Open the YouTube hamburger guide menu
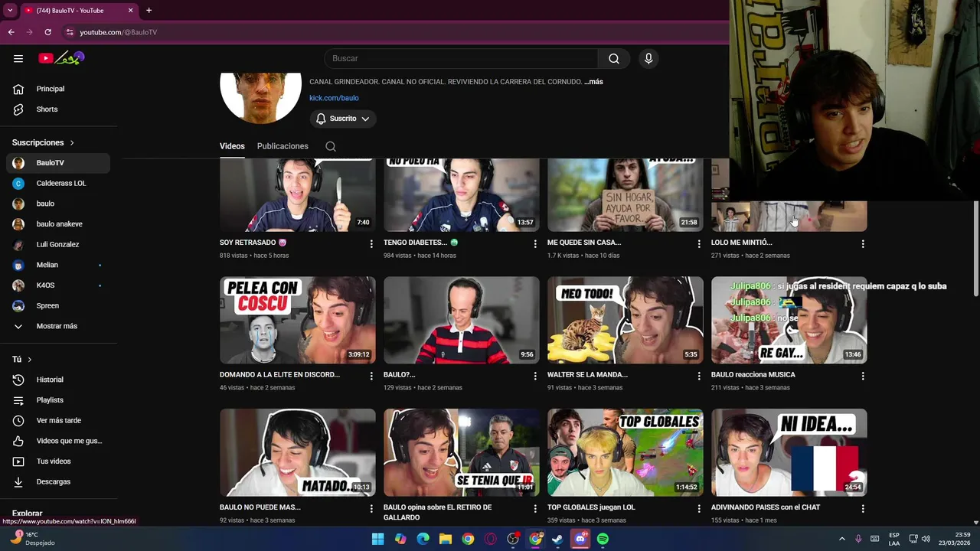 [18, 58]
